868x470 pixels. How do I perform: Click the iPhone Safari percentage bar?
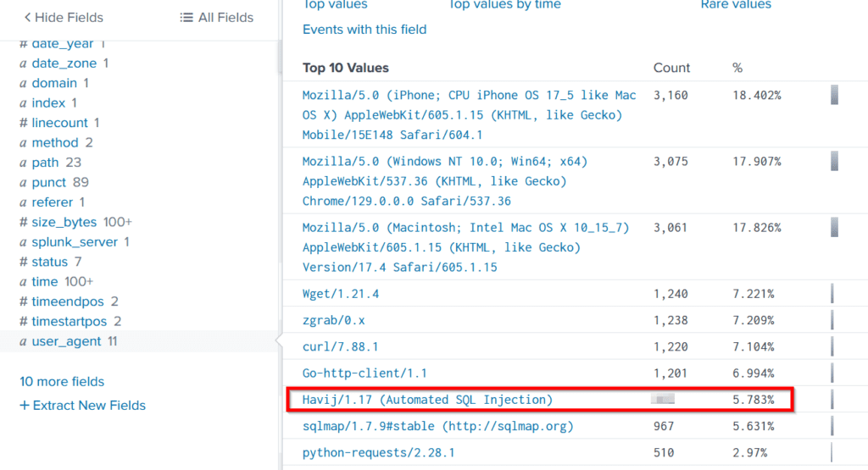(x=834, y=95)
